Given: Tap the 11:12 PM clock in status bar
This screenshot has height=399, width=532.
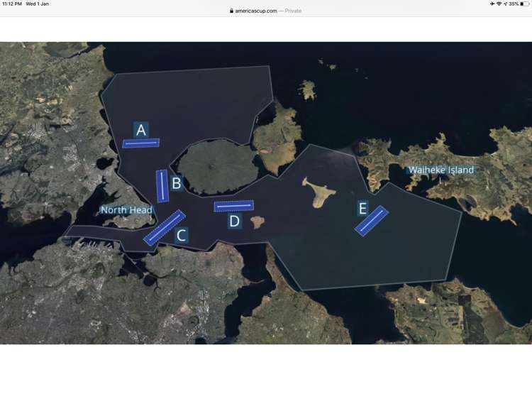Looking at the screenshot, I should click(12, 4).
